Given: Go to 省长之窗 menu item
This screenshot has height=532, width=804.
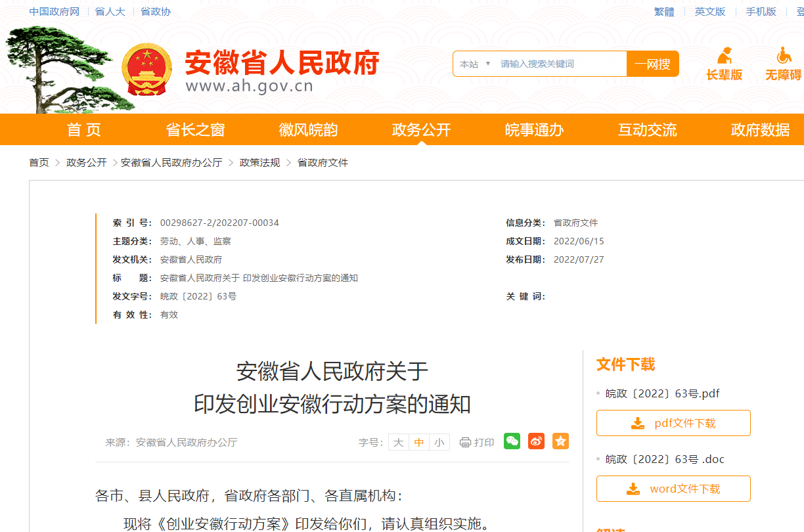Looking at the screenshot, I should [195, 130].
